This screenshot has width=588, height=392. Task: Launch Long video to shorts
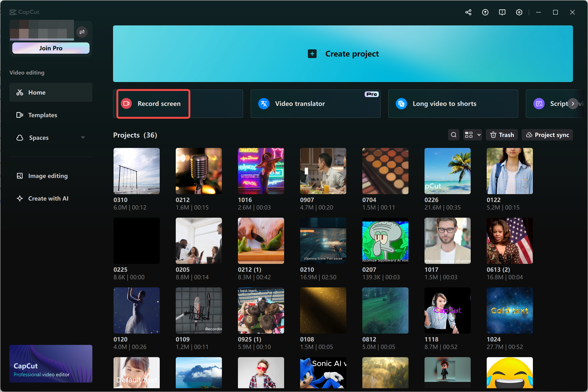(401, 103)
